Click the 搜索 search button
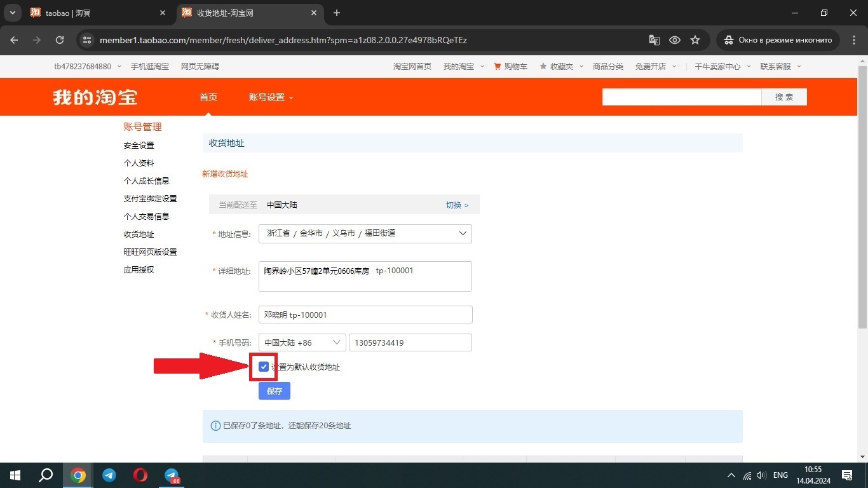868x488 pixels. (784, 97)
